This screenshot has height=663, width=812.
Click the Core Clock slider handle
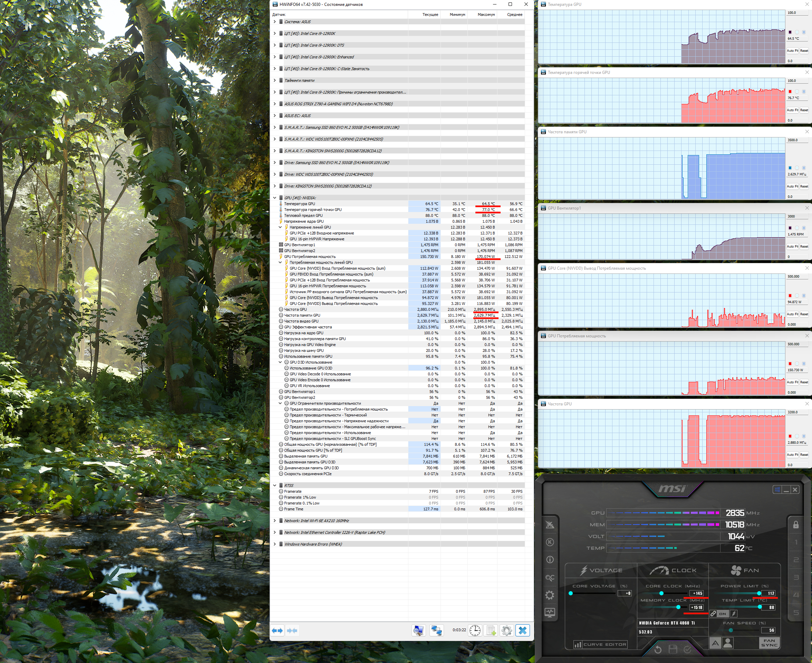coord(661,593)
